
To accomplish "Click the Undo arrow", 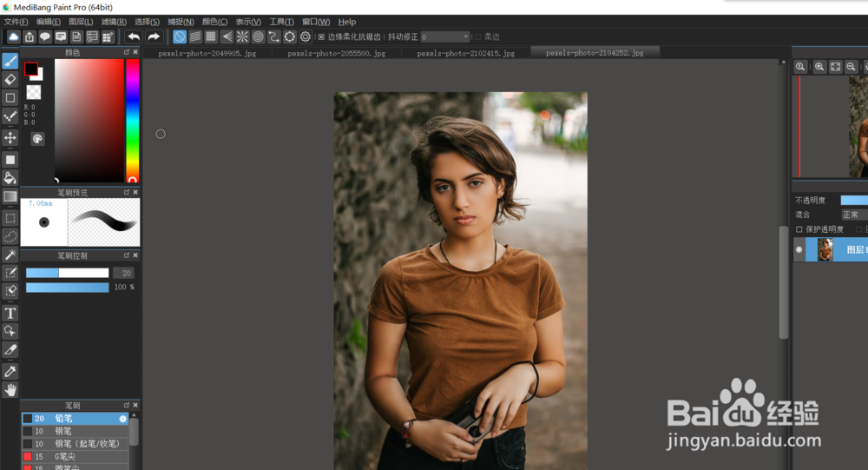I will click(x=134, y=36).
